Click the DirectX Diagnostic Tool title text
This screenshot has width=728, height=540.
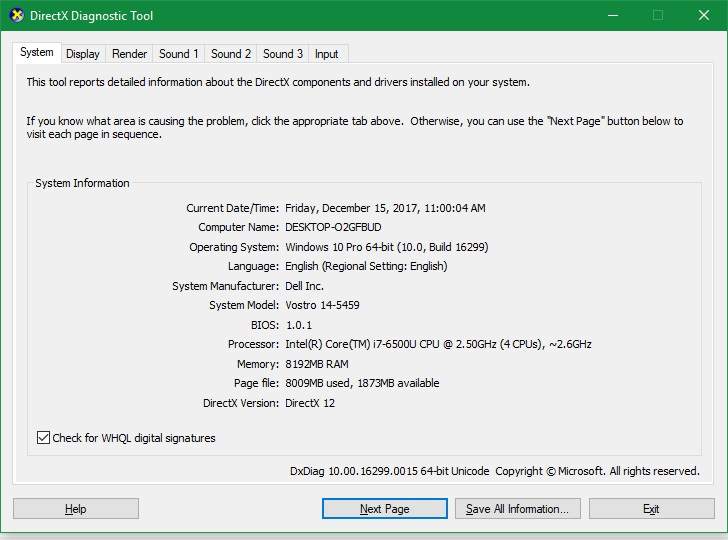click(91, 16)
